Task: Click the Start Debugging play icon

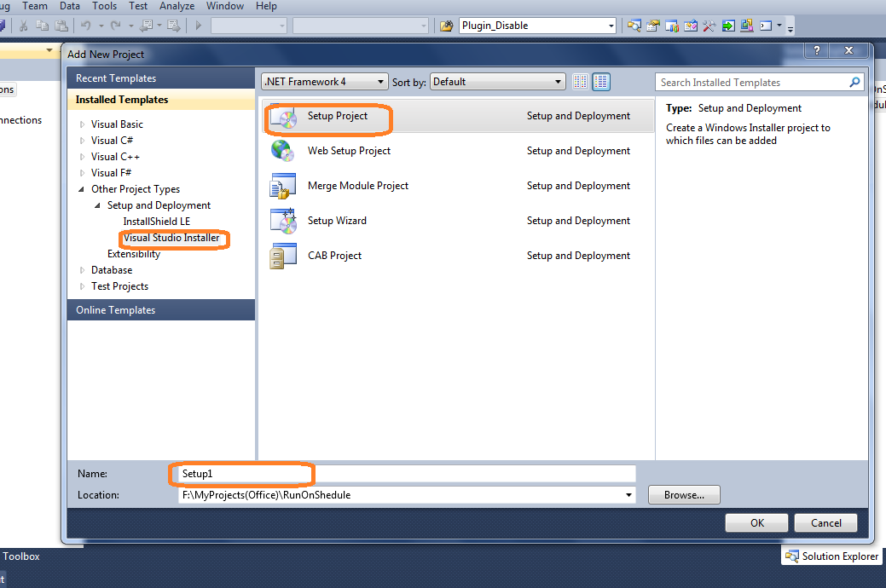Action: click(199, 26)
